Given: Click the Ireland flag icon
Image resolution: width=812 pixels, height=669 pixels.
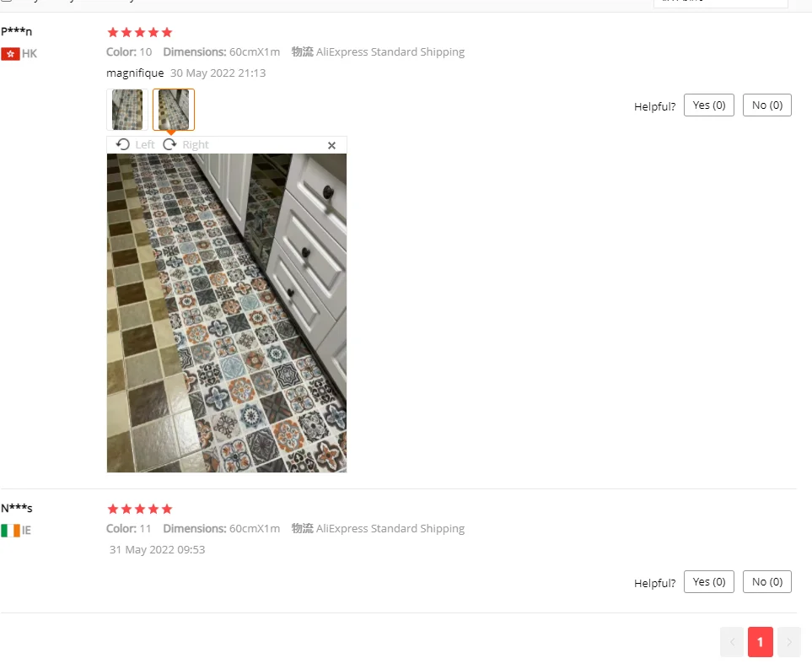Looking at the screenshot, I should point(10,531).
